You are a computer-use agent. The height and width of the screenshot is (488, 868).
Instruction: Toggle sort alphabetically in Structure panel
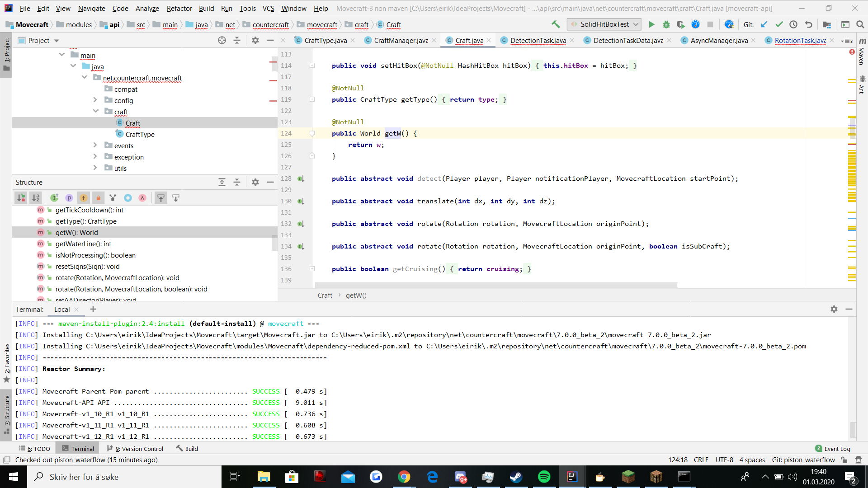tap(36, 198)
